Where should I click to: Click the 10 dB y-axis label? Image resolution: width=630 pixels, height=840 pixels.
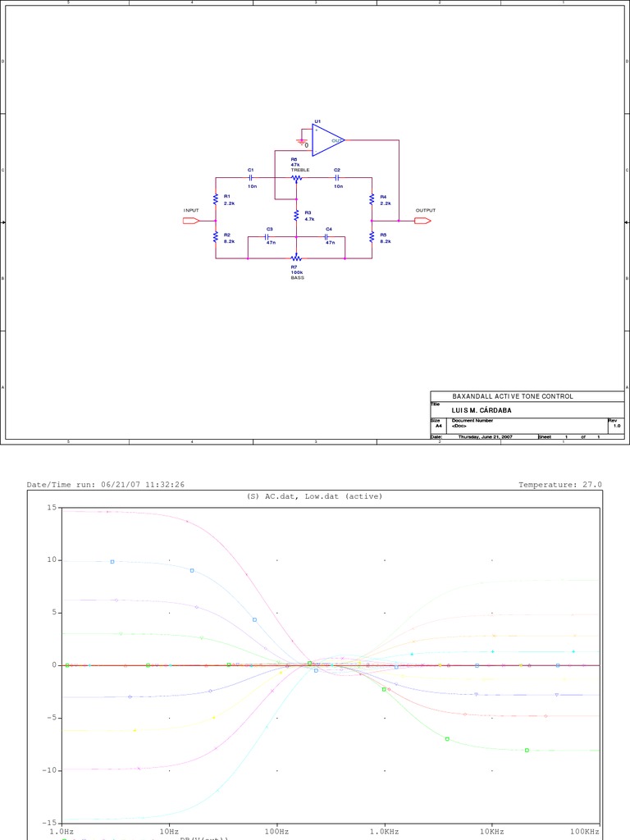(52, 559)
